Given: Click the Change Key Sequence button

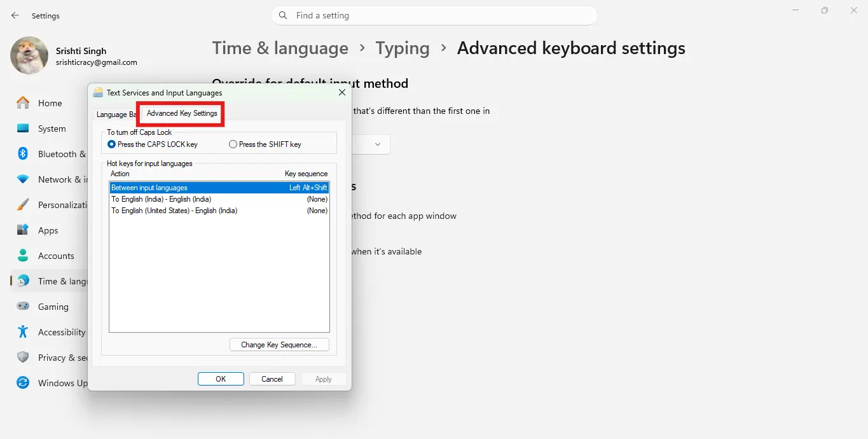Looking at the screenshot, I should 279,345.
